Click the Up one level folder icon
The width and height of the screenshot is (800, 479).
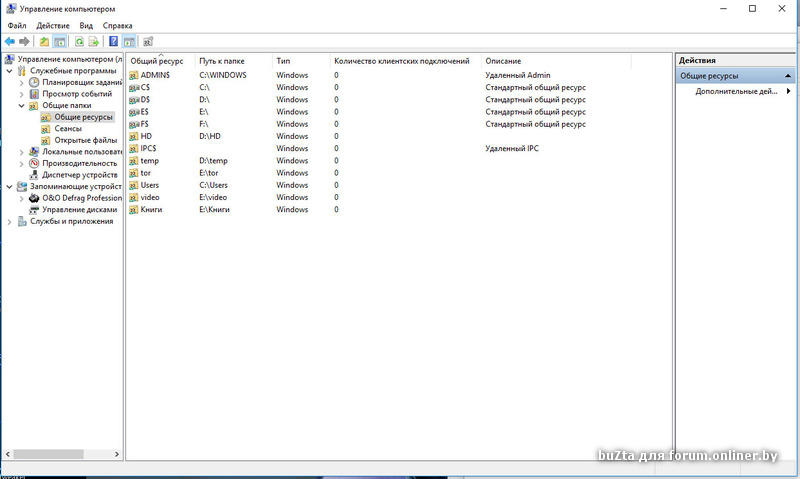point(44,41)
